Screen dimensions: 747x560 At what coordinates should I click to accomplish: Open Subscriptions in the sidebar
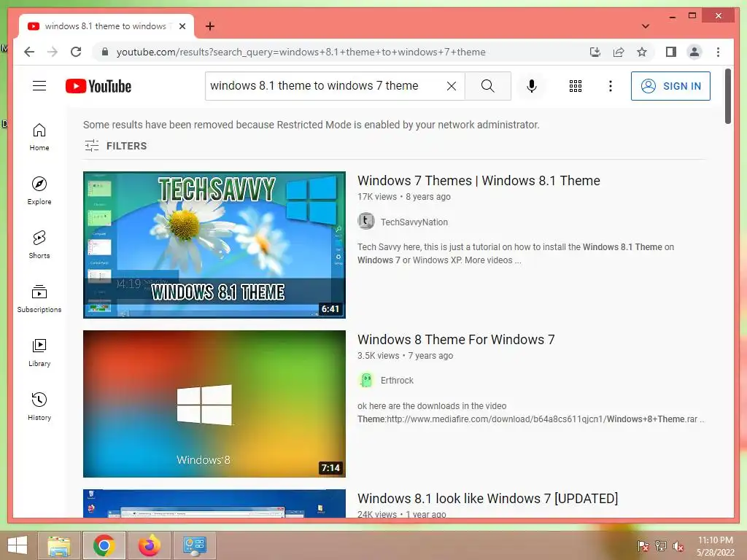coord(39,298)
